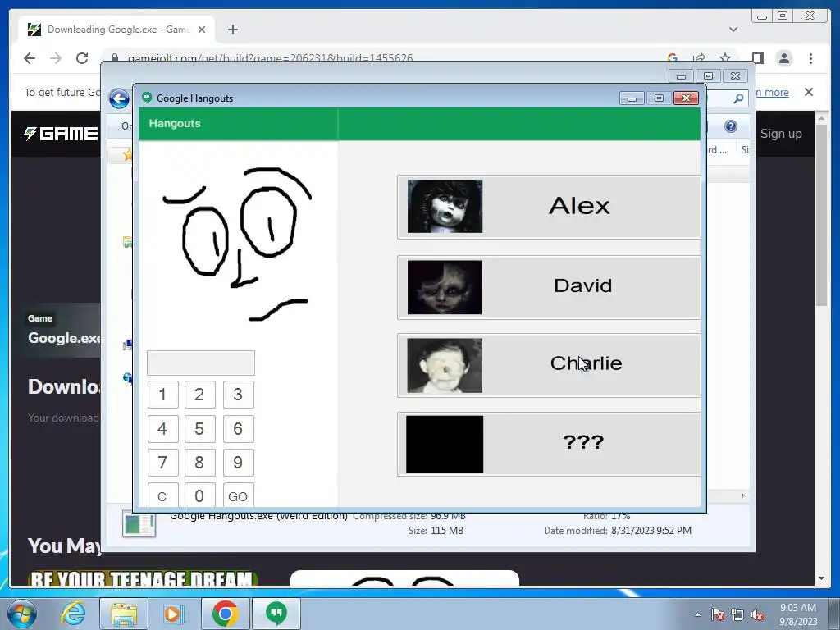Viewport: 840px width, 630px height.
Task: Click the network tray icon
Action: click(x=737, y=615)
